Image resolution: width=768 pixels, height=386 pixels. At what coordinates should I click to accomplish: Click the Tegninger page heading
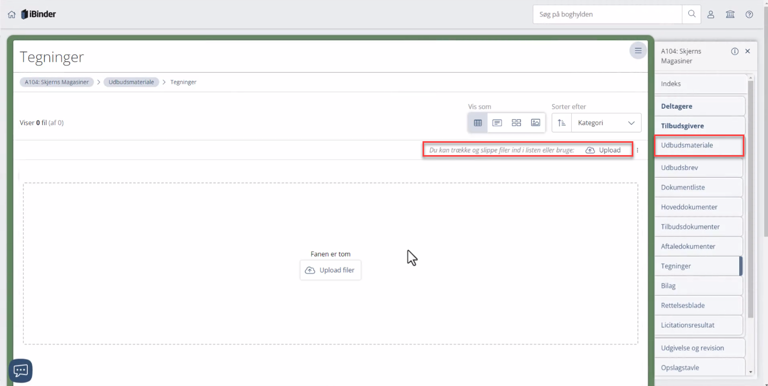[x=51, y=57]
